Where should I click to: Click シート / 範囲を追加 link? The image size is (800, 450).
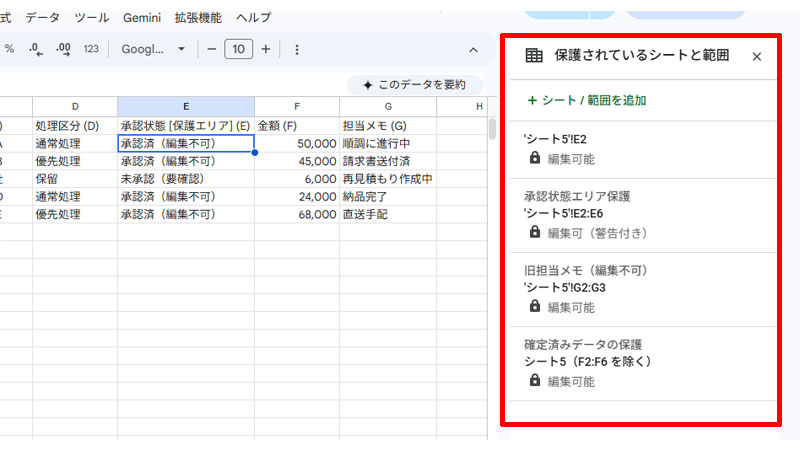[587, 101]
